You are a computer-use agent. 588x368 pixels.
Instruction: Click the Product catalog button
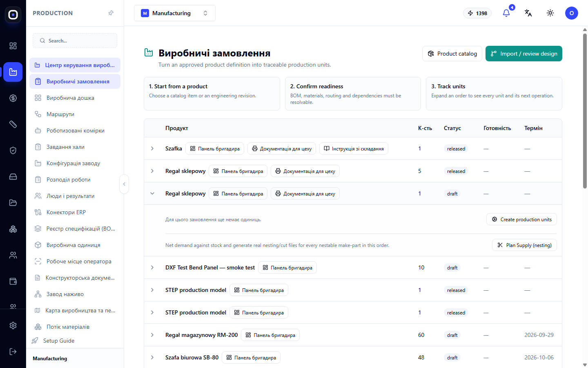452,54
